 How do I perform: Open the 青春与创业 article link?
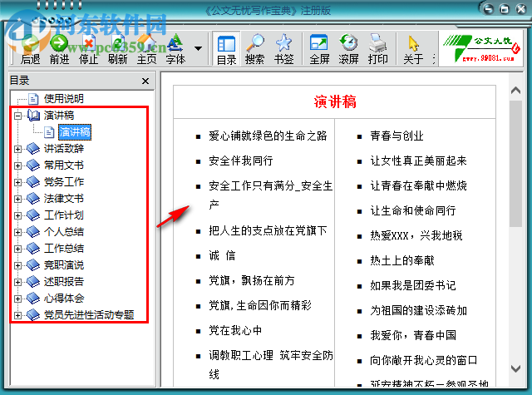397,136
